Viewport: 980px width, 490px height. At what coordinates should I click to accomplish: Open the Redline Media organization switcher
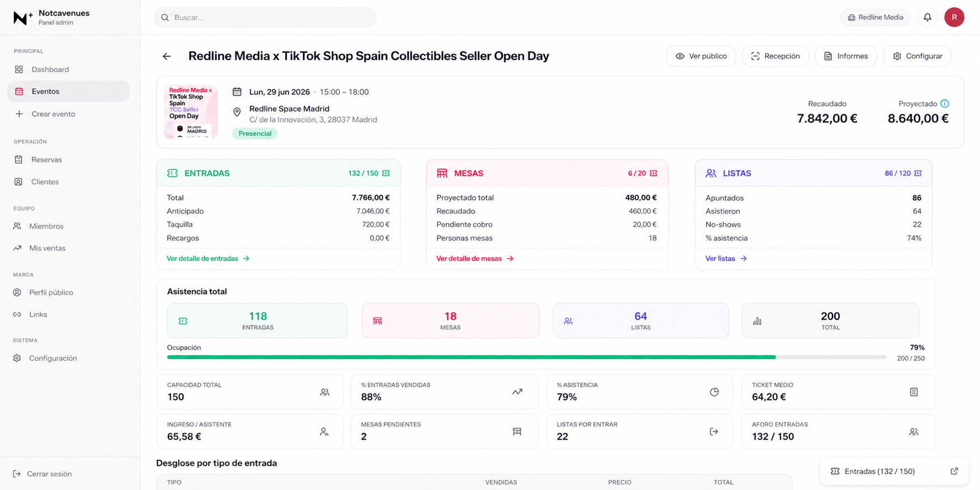coord(876,18)
